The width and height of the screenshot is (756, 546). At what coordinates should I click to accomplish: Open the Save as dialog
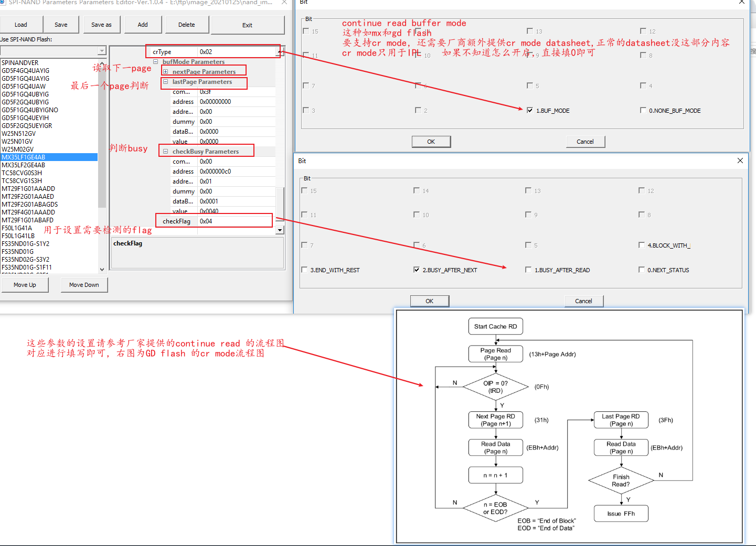pos(101,25)
